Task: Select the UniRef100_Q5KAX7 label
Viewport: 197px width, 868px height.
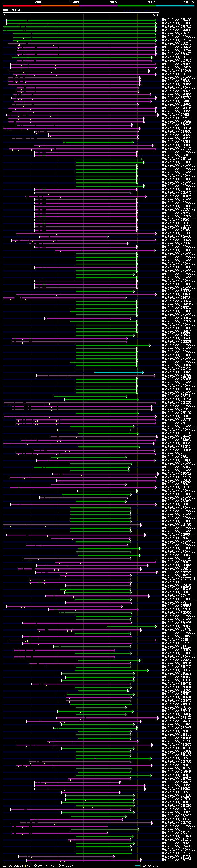Action: point(177,318)
